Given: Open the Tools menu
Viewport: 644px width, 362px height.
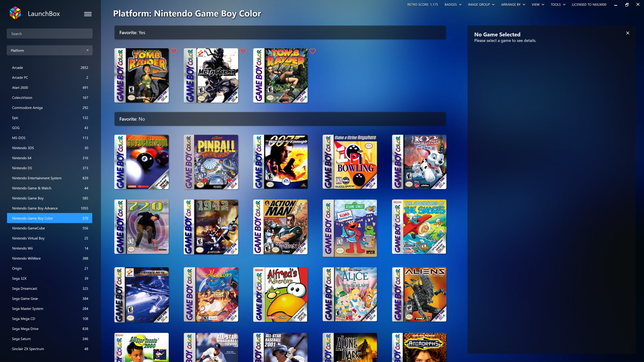Looking at the screenshot, I should [x=558, y=5].
